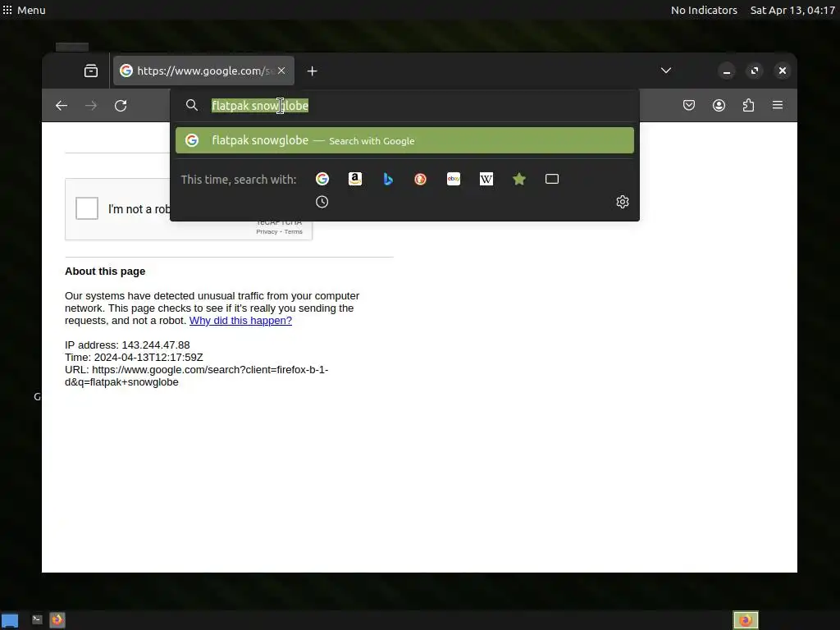Expand the list all tabs chevron
840x630 pixels.
(x=666, y=71)
